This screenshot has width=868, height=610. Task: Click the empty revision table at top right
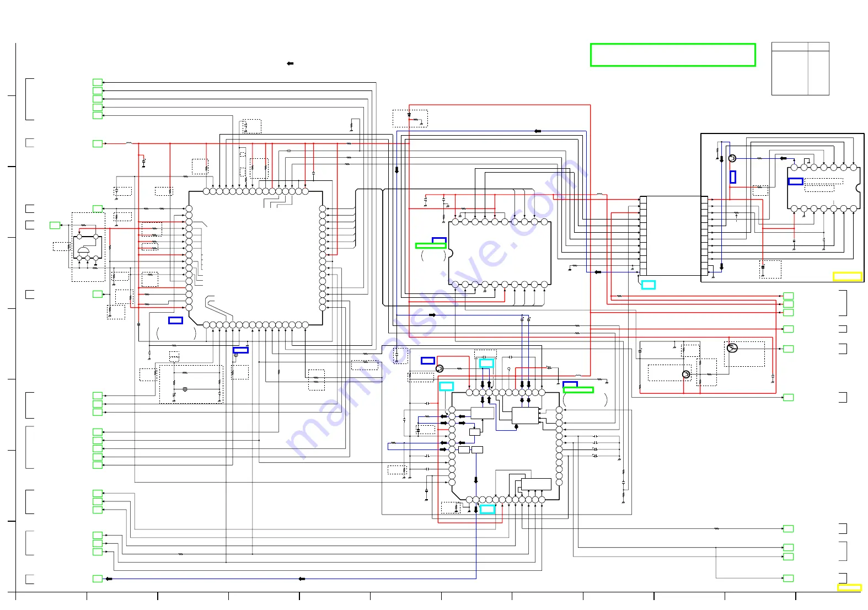[x=800, y=69]
